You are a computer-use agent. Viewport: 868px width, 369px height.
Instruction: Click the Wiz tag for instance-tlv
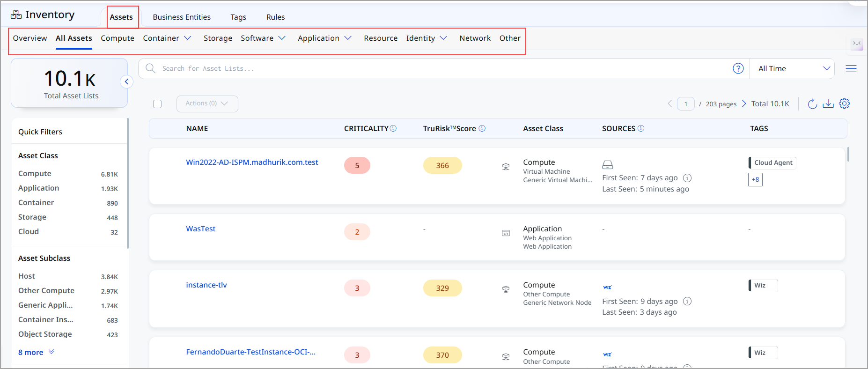click(x=763, y=285)
